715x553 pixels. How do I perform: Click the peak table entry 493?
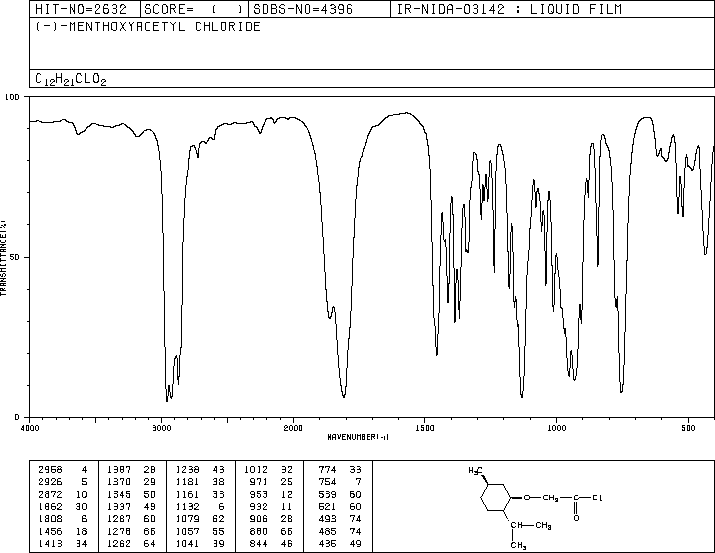pyautogui.click(x=327, y=519)
